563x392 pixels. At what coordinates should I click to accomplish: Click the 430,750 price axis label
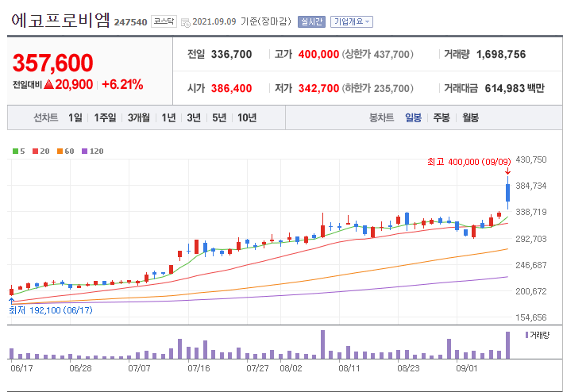tap(531, 159)
